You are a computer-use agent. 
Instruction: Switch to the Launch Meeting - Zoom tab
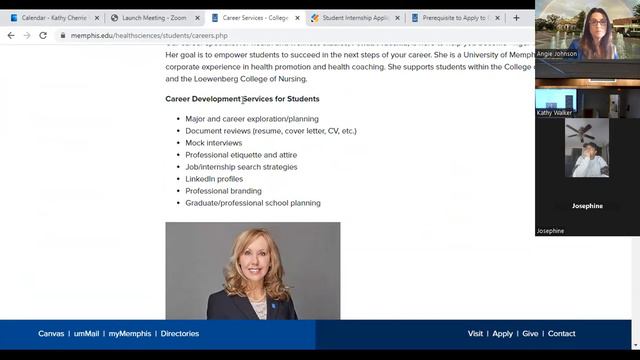[x=154, y=18]
